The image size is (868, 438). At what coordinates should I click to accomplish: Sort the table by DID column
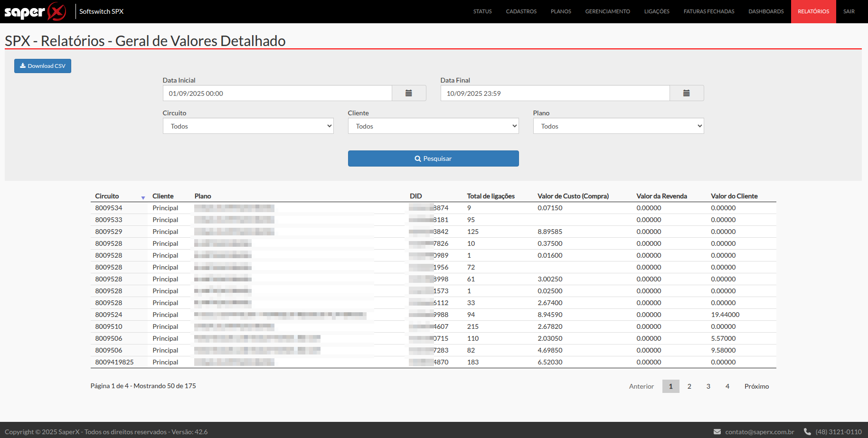pos(416,196)
